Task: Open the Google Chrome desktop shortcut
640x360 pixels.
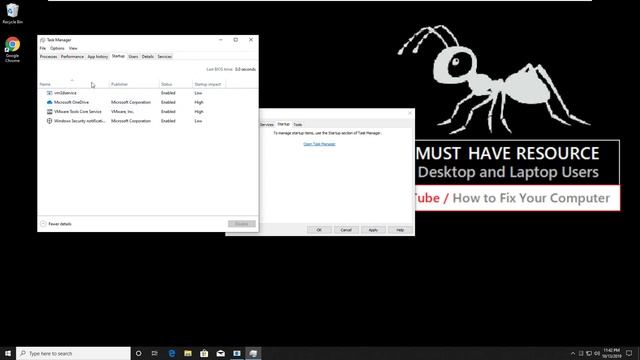Action: coord(12,49)
